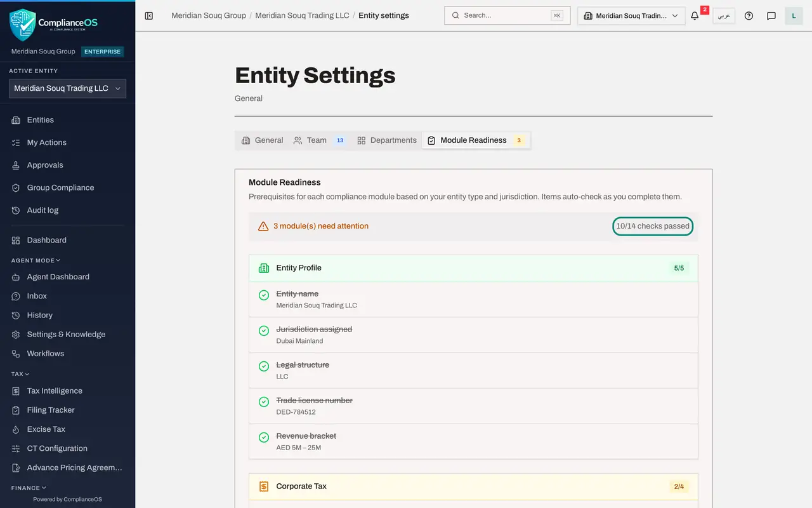Switch to the Departments tab

tap(387, 140)
